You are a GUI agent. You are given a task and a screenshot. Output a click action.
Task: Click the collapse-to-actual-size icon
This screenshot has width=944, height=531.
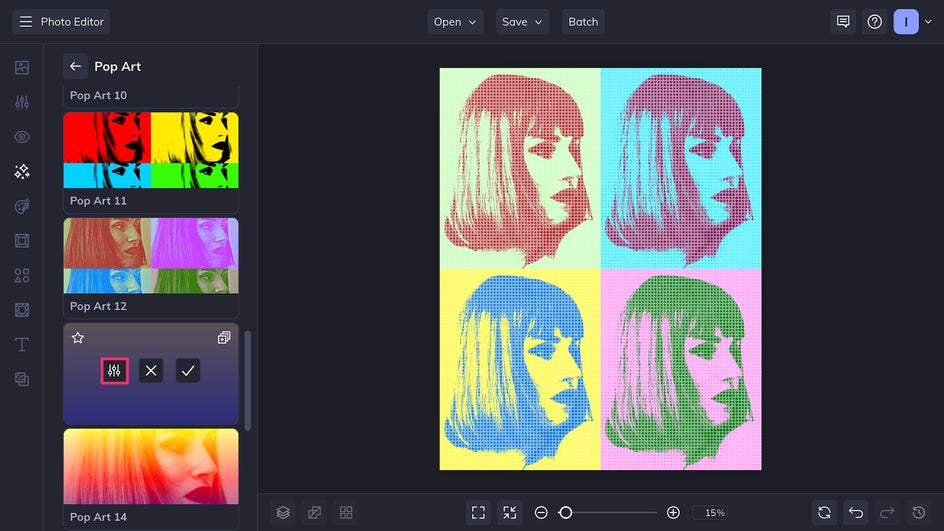509,512
